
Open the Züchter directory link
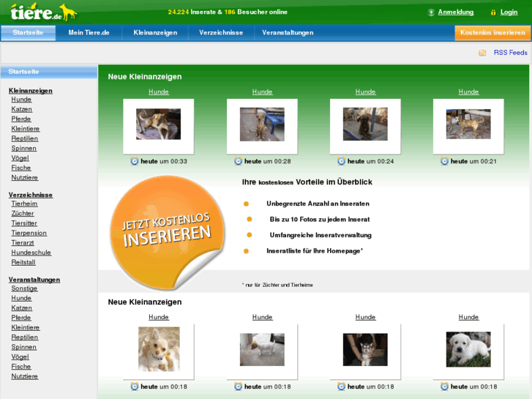(x=23, y=214)
